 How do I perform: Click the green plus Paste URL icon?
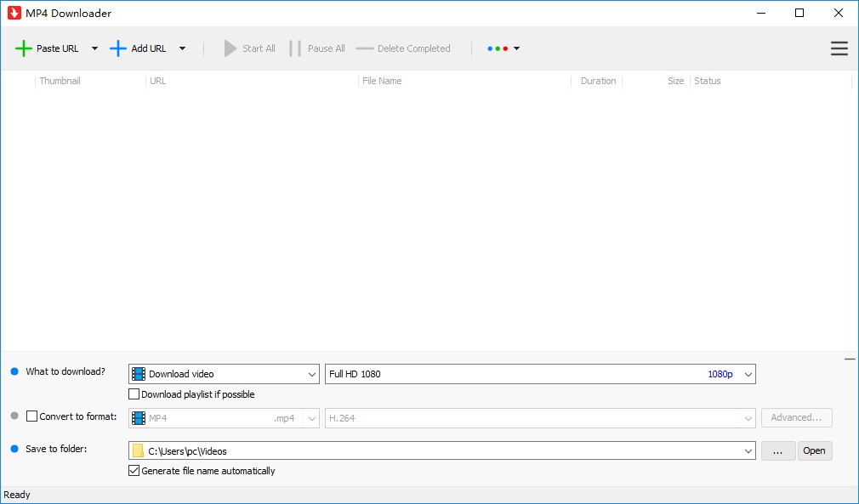pos(24,48)
